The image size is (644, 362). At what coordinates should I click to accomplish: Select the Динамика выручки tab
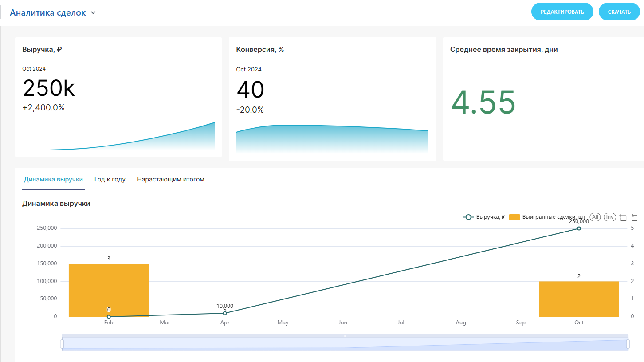pyautogui.click(x=53, y=180)
